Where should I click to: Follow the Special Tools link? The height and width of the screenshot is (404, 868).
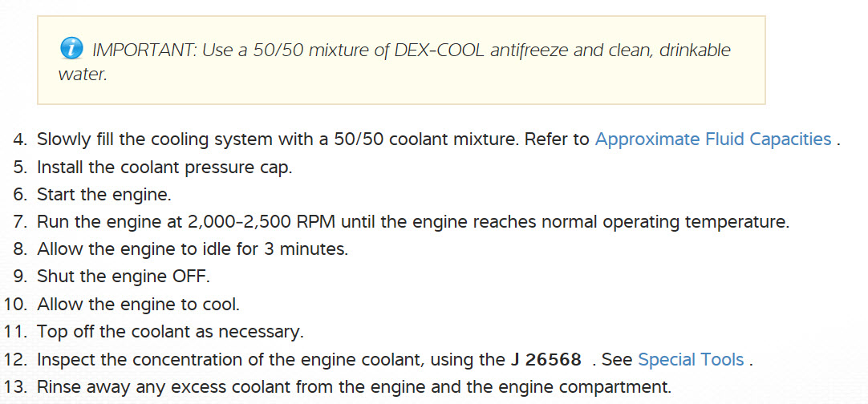point(691,360)
